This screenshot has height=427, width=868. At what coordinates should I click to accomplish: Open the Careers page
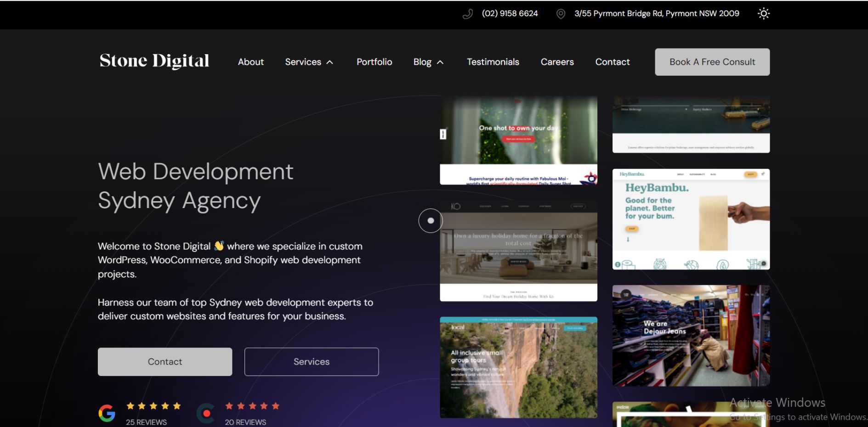pos(557,62)
